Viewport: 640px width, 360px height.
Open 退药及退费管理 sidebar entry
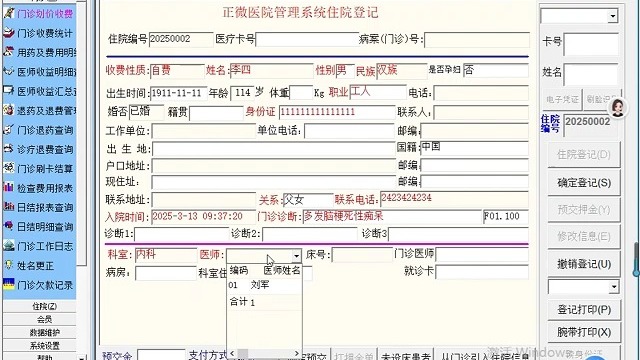click(39, 110)
